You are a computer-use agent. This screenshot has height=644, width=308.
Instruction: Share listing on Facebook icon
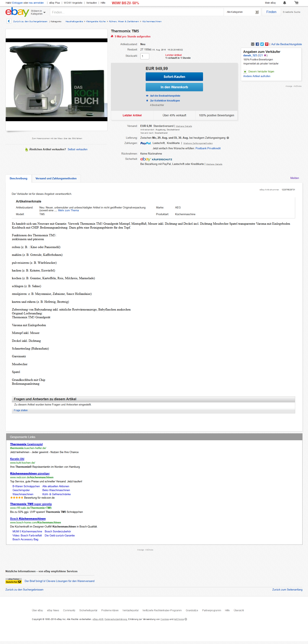coord(257,44)
